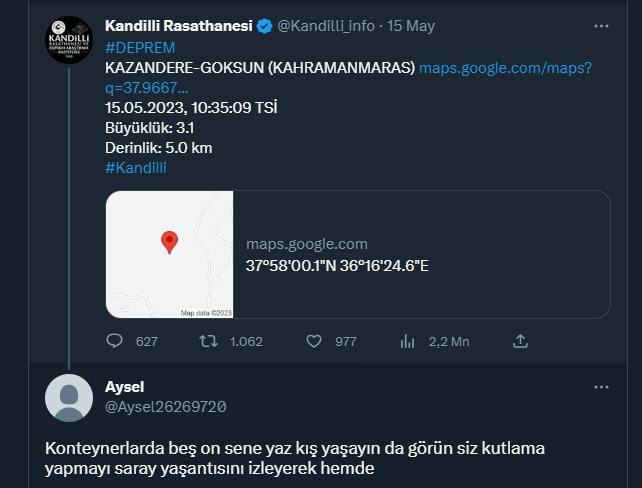The width and height of the screenshot is (642, 488).
Task: Open the #Kandilli hashtag
Action: click(136, 168)
